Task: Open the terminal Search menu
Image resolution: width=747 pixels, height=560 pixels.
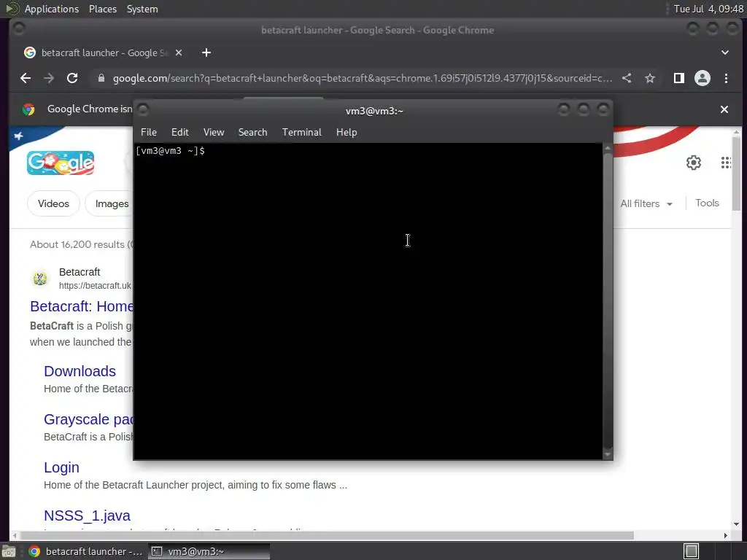Action: [252, 133]
